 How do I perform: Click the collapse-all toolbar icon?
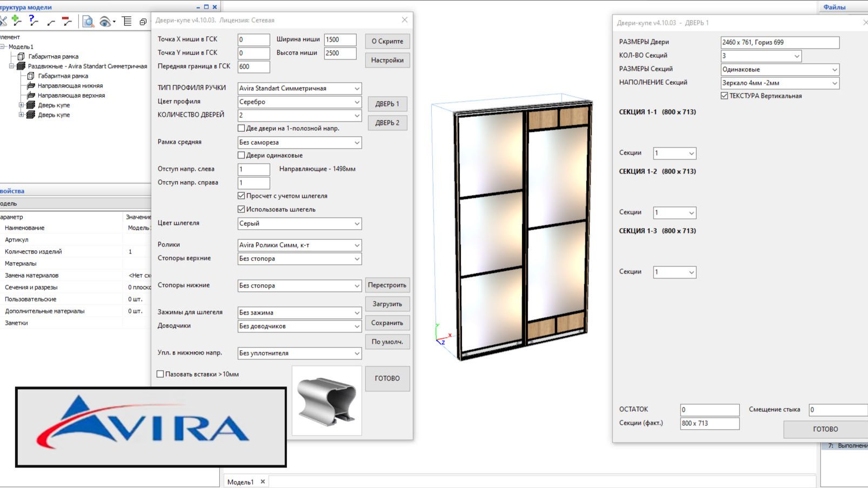tap(143, 22)
